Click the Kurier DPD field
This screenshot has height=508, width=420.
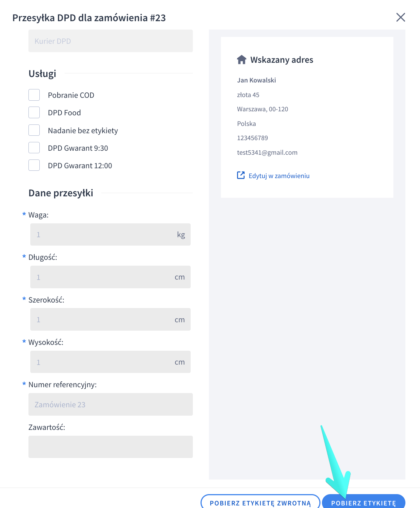pos(110,41)
